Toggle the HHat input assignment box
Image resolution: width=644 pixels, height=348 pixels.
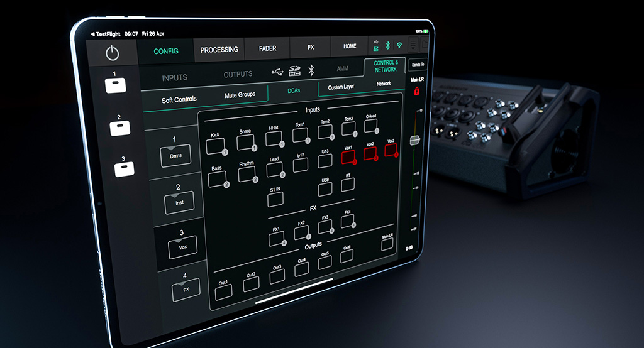click(x=274, y=139)
